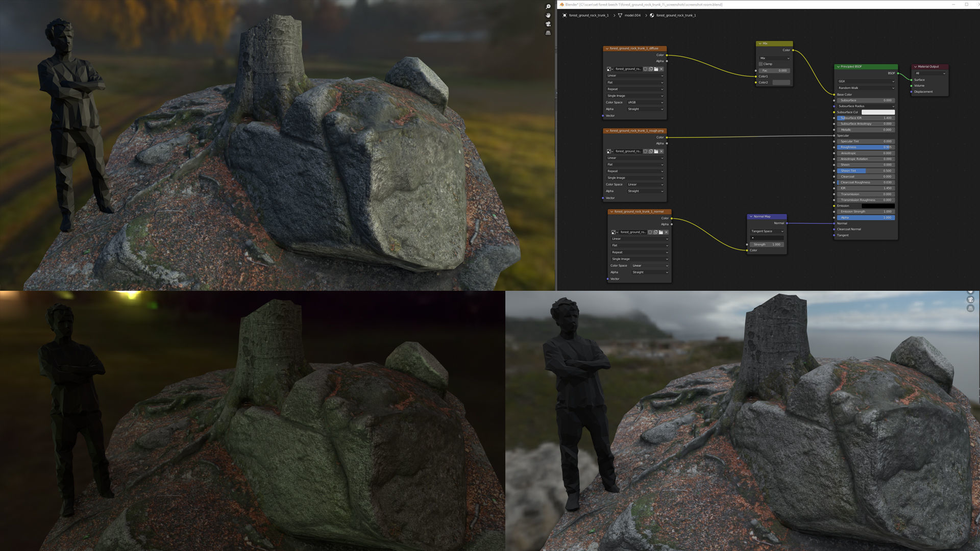The height and width of the screenshot is (551, 980).
Task: Click the Metallic value field
Action: coord(866,130)
